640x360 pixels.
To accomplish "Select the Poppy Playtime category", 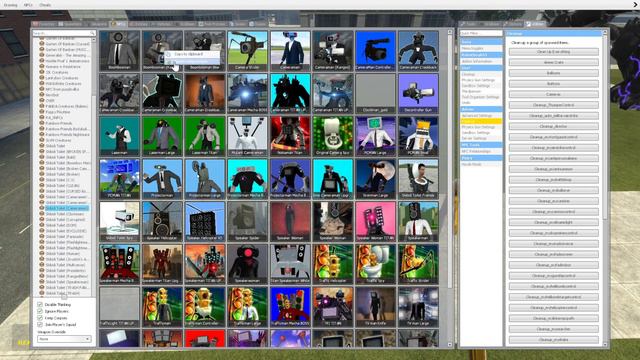I will (58, 112).
